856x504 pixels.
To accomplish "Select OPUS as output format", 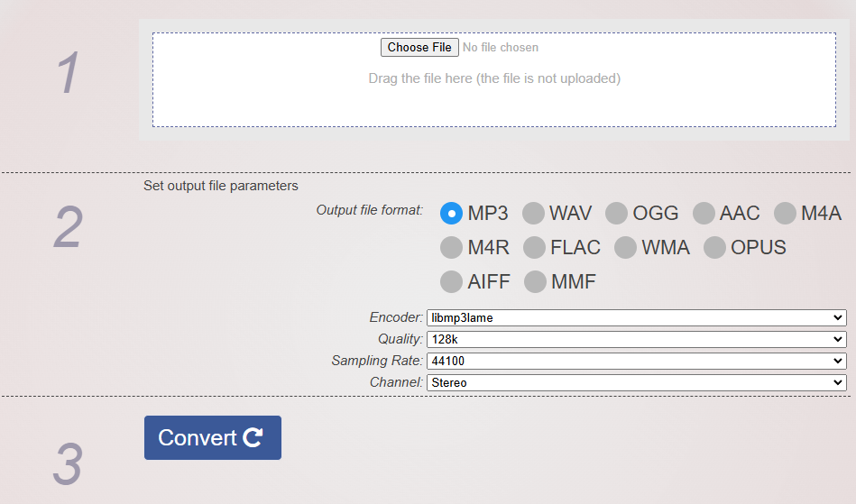I will tap(714, 248).
